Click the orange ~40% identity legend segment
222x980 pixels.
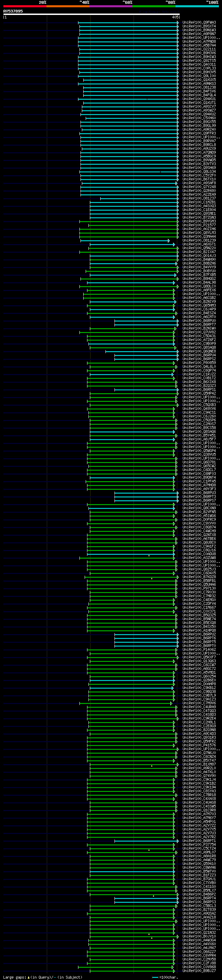tap(68, 6)
